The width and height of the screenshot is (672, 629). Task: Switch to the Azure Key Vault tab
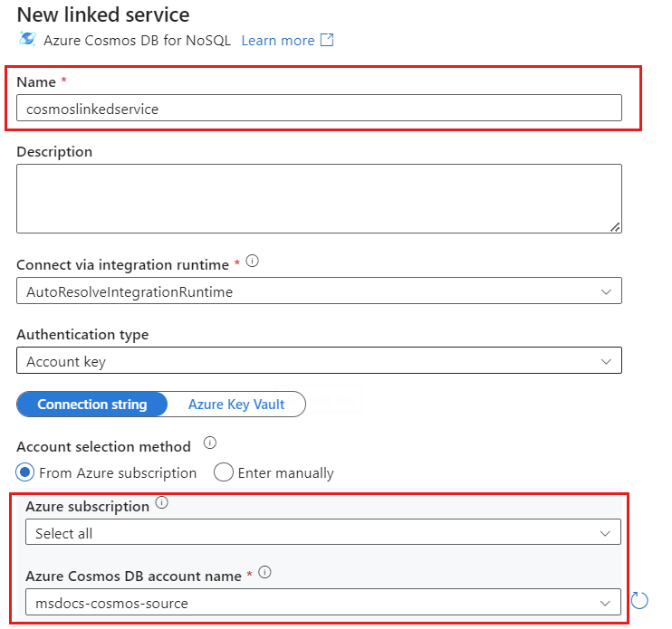236,405
